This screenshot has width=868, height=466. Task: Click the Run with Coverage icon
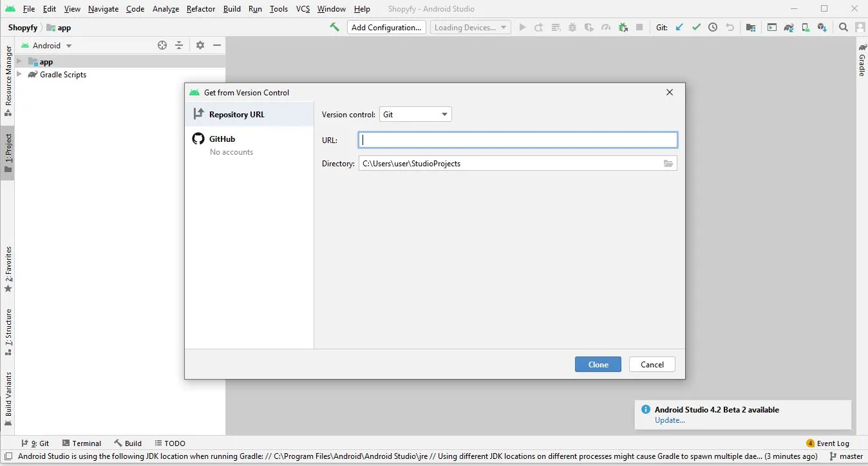point(589,27)
